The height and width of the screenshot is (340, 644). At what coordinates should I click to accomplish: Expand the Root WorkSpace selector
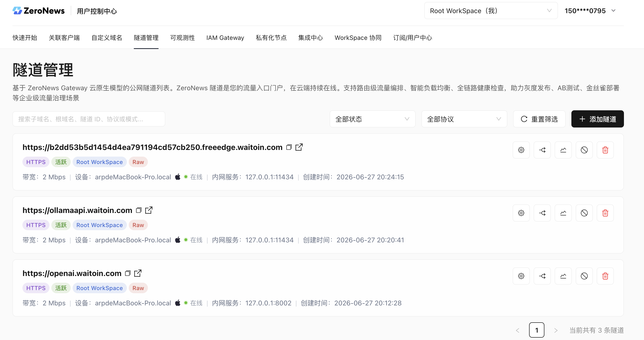click(x=491, y=11)
